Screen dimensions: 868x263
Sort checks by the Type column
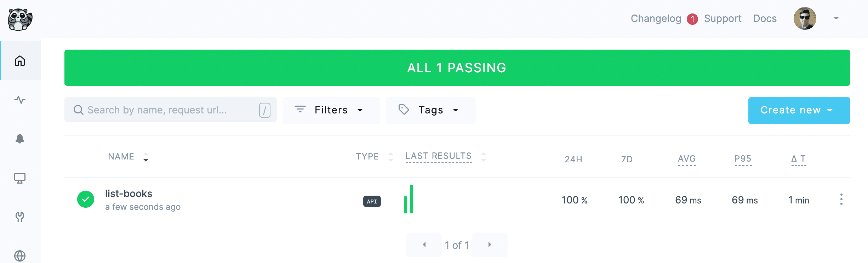click(367, 157)
